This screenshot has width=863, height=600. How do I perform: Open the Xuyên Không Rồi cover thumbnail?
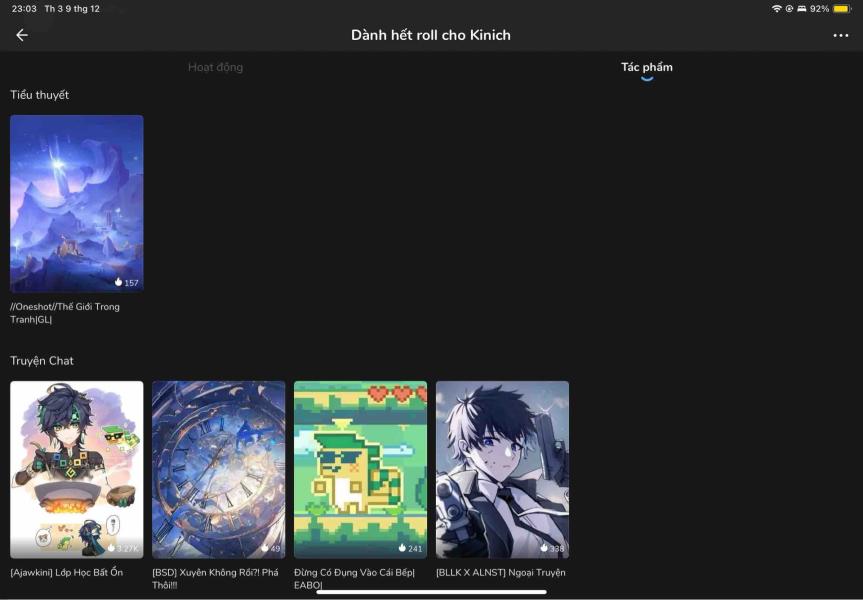pos(219,470)
